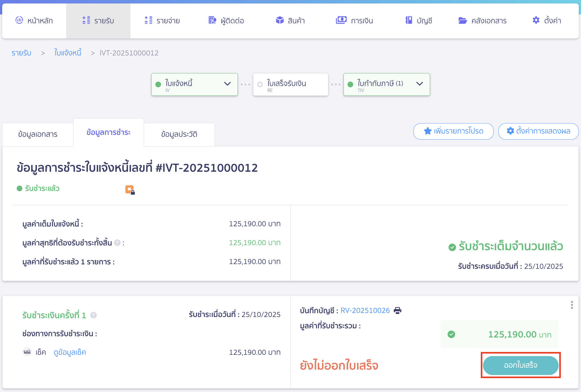Click help icon beside รับชำระเงินครั้งที่ 1
The image size is (581, 392).
[x=94, y=315]
